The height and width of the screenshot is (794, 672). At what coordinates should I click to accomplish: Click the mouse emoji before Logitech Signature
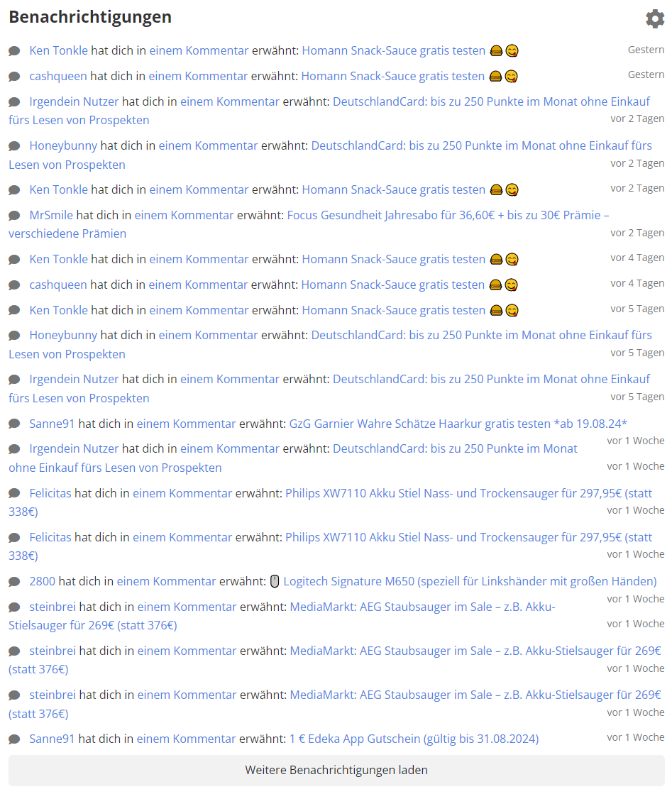[x=275, y=581]
